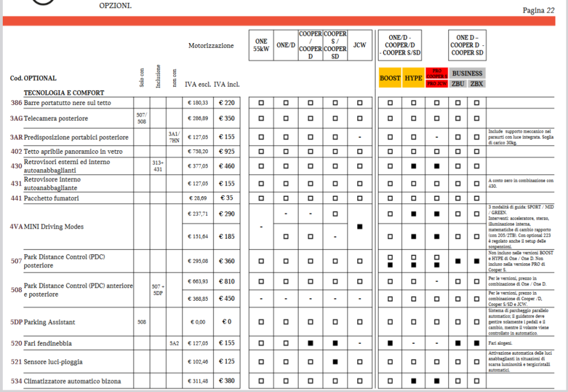Click the "€ 810" price cell
Image resolution: width=568 pixels, height=392 pixels.
(x=227, y=281)
